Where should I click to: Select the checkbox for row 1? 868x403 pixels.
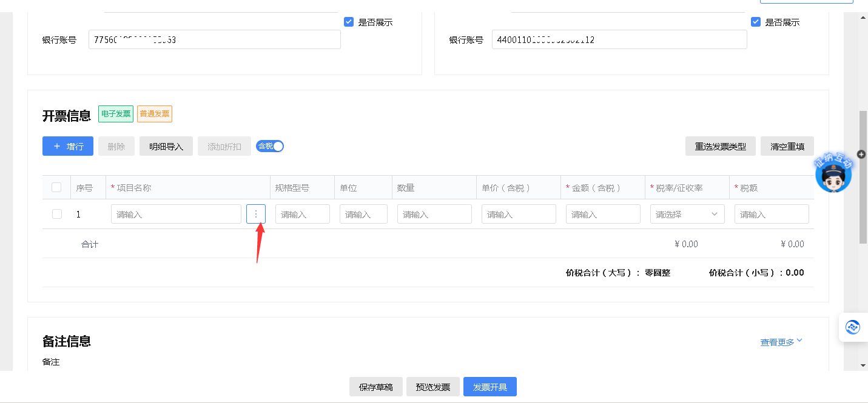pos(56,214)
